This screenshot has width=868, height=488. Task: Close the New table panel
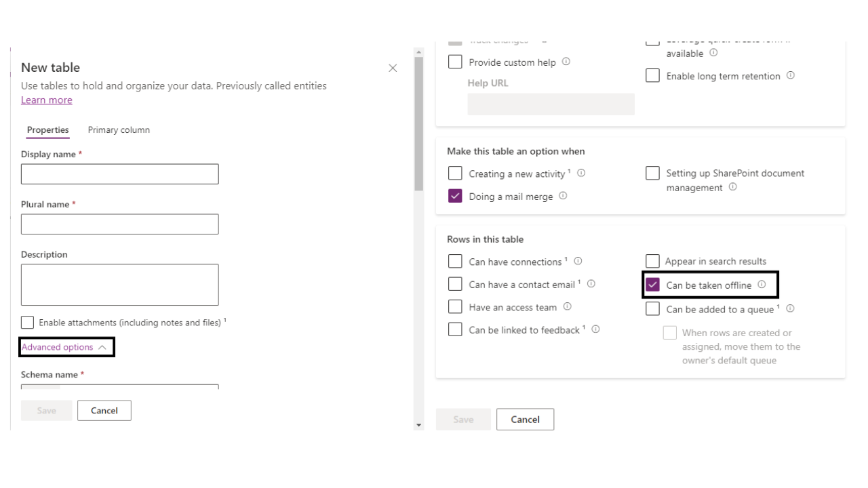[393, 68]
